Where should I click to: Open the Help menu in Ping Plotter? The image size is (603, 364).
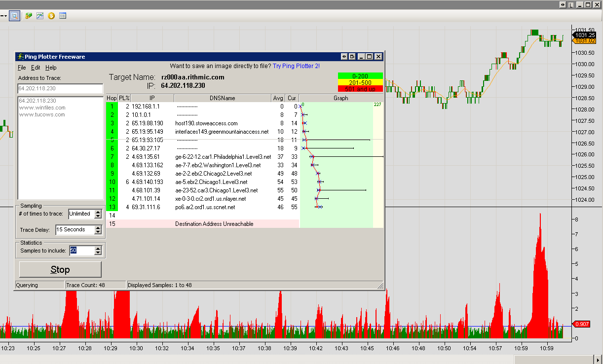tap(51, 68)
